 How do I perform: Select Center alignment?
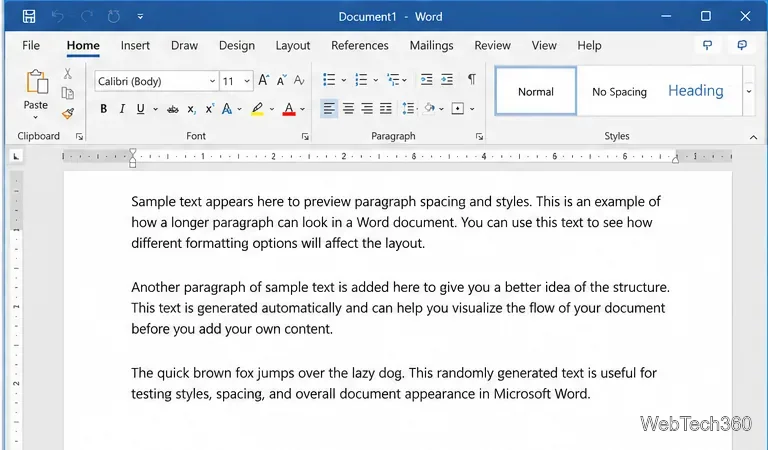[348, 108]
